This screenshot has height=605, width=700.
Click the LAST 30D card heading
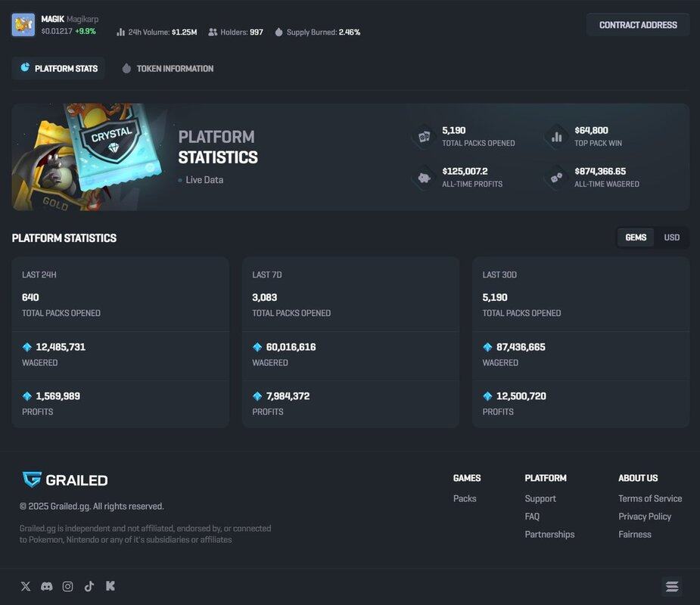(499, 275)
